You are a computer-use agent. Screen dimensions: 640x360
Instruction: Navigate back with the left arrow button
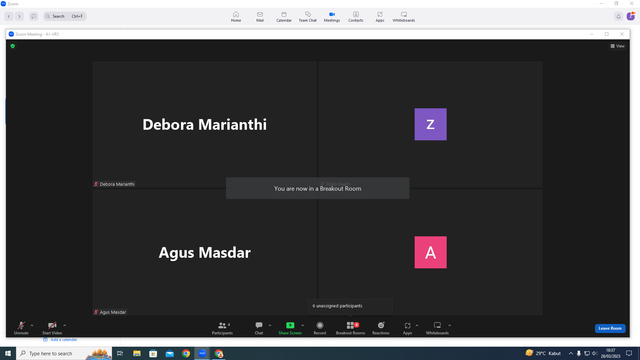tap(9, 16)
